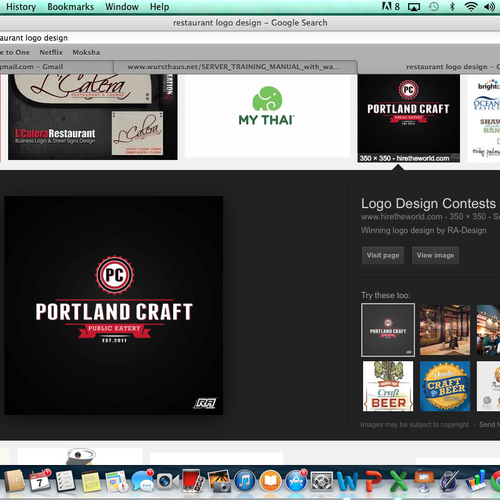
Task: Open the App Store dock icon
Action: click(295, 481)
